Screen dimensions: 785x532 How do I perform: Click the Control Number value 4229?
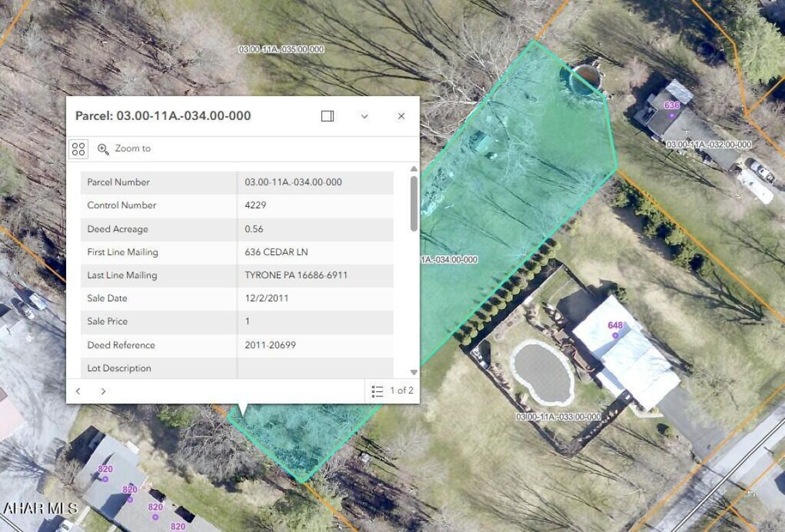(256, 205)
